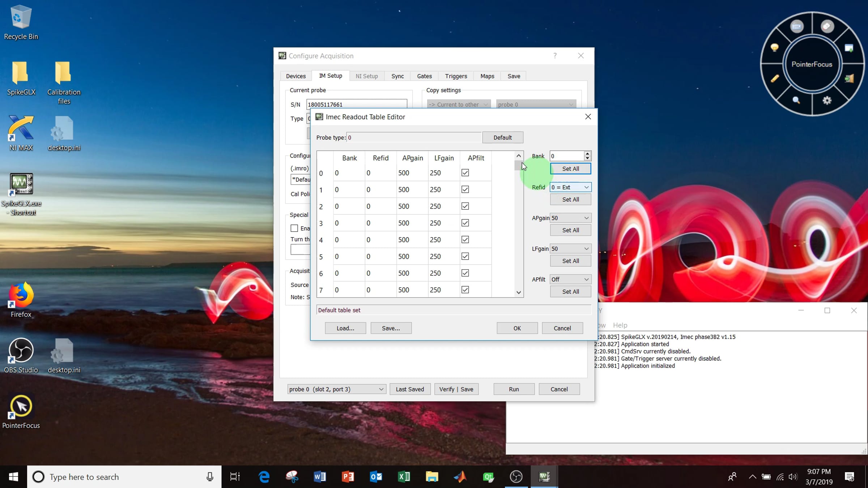Toggle APfilt checkbox for row 4
This screenshot has height=488, width=868.
[465, 240]
